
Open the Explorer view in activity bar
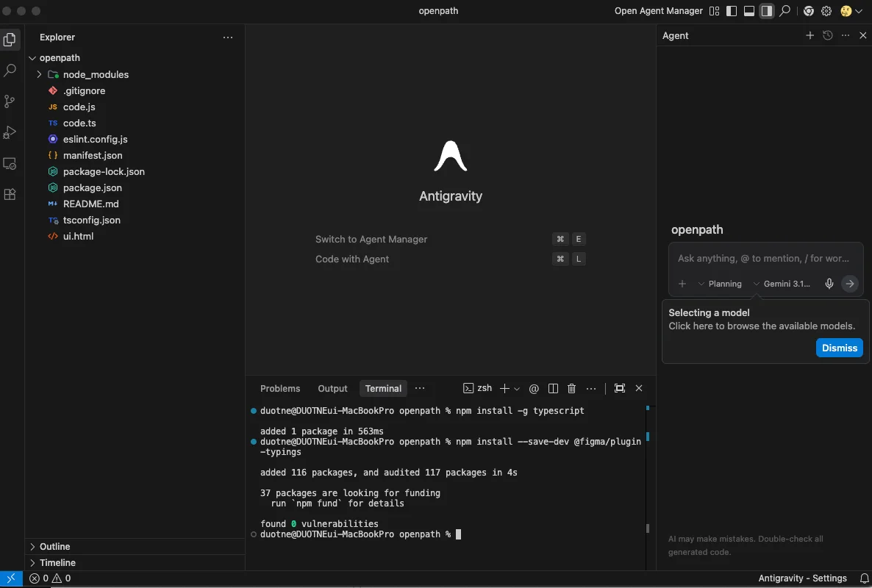pos(10,40)
